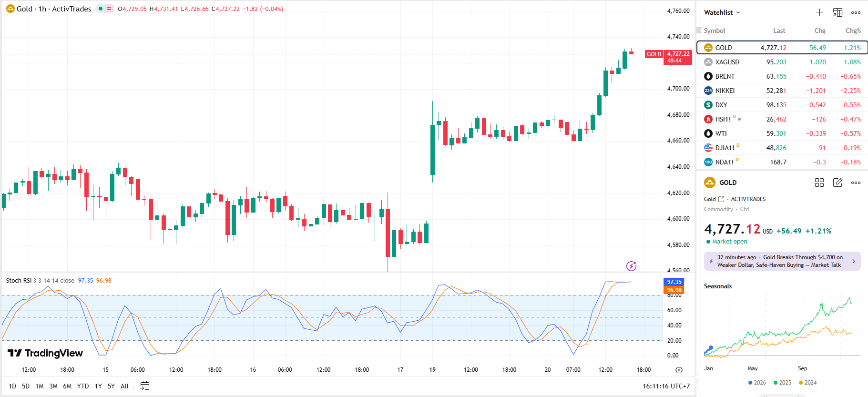Select the YTD time range
The image size is (868, 397).
point(83,386)
